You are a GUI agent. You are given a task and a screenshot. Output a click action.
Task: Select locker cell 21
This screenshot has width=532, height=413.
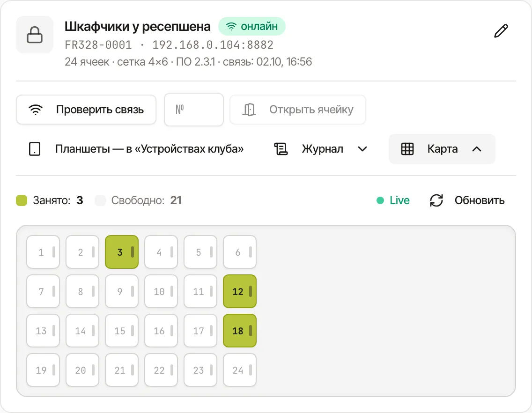pos(122,370)
